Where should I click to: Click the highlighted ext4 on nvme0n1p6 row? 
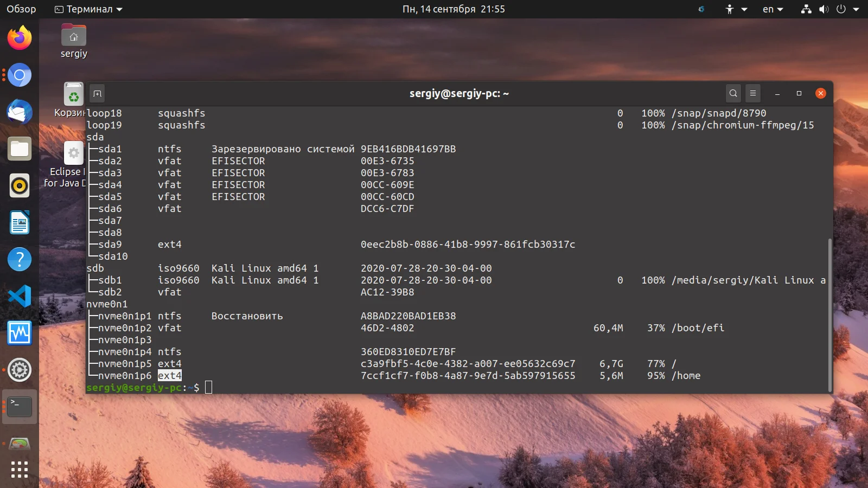170,376
